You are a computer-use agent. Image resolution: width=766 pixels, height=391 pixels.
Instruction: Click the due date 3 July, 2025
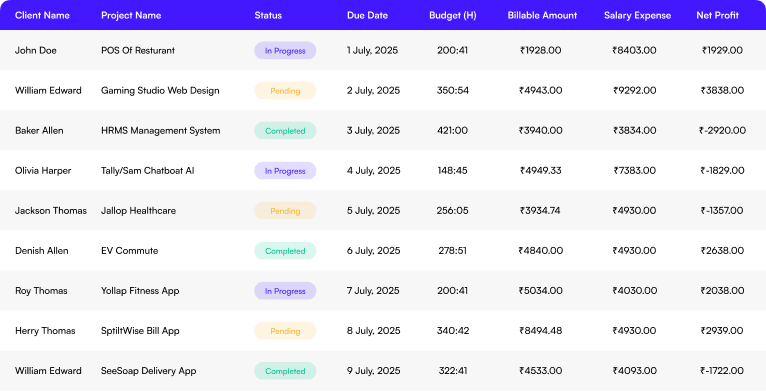373,130
